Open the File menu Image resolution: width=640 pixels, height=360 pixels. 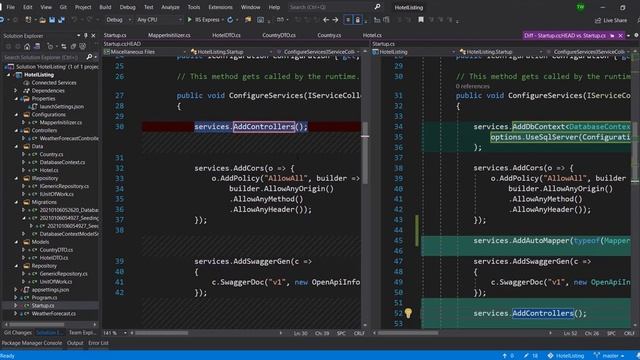11,7
